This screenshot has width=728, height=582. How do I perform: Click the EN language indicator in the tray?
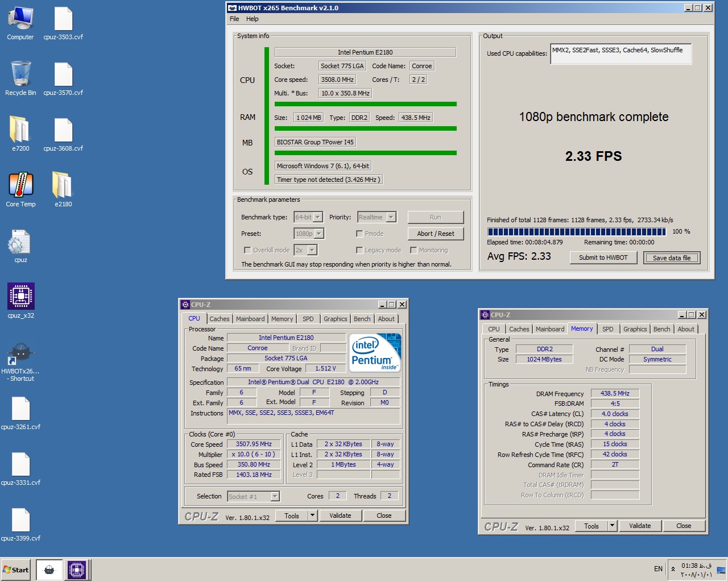[658, 569]
